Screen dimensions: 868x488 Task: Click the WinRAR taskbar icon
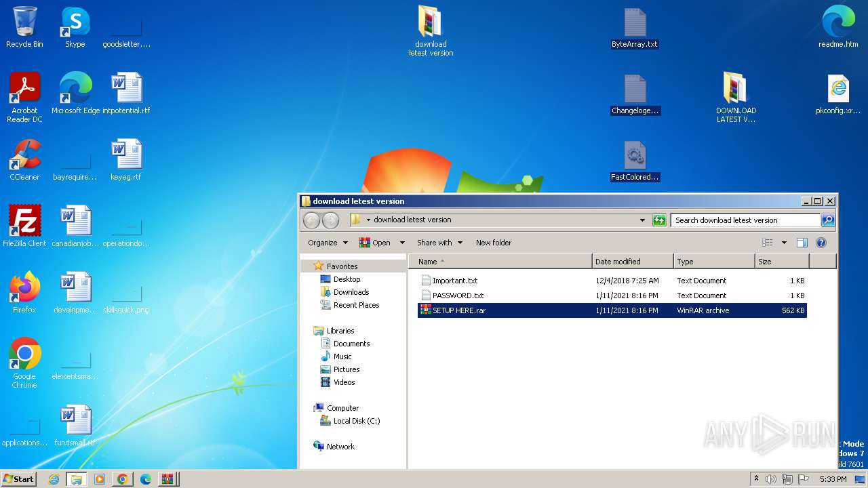(x=167, y=479)
